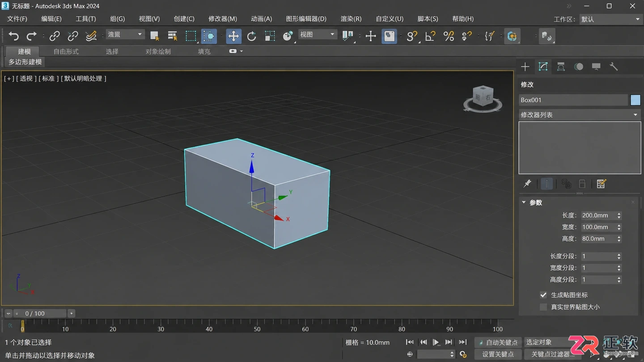This screenshot has height=362, width=644.
Task: Click the Go to End button
Action: click(463, 342)
